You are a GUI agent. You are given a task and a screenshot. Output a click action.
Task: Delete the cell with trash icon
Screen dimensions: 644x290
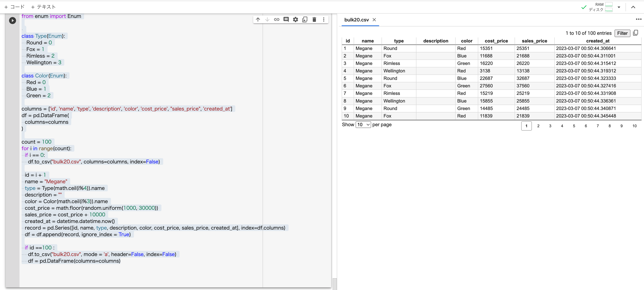[314, 19]
